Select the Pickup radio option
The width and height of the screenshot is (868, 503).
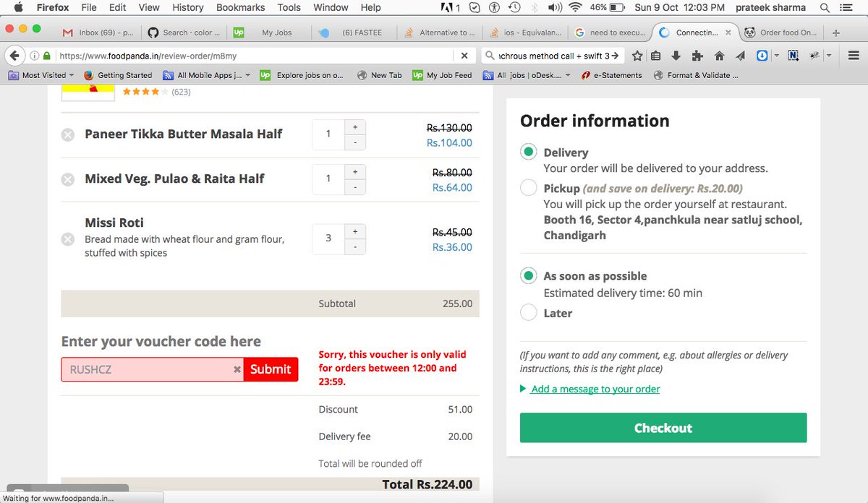pyautogui.click(x=529, y=188)
